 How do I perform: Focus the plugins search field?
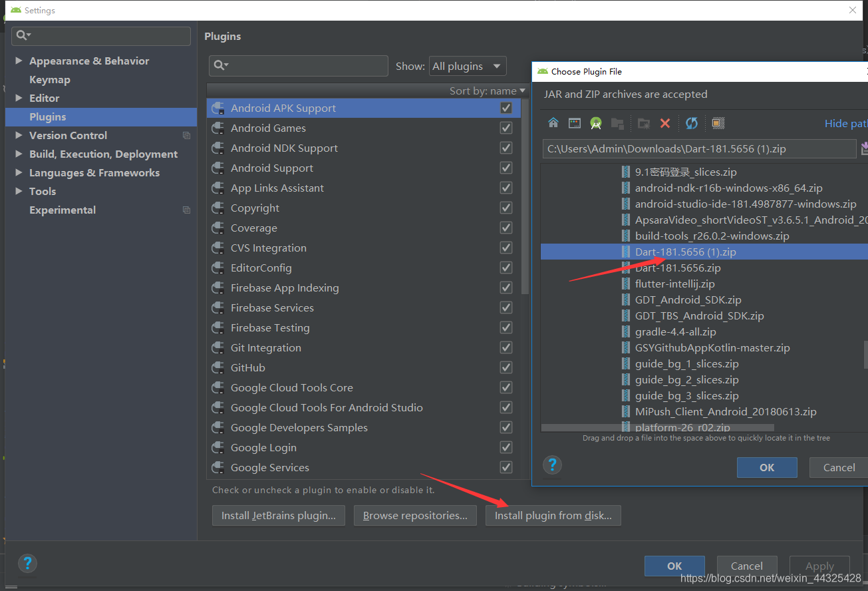(x=299, y=65)
